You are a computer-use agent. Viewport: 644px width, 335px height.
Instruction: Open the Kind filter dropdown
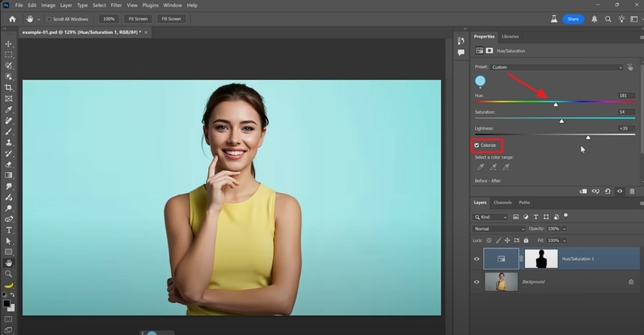click(x=490, y=217)
